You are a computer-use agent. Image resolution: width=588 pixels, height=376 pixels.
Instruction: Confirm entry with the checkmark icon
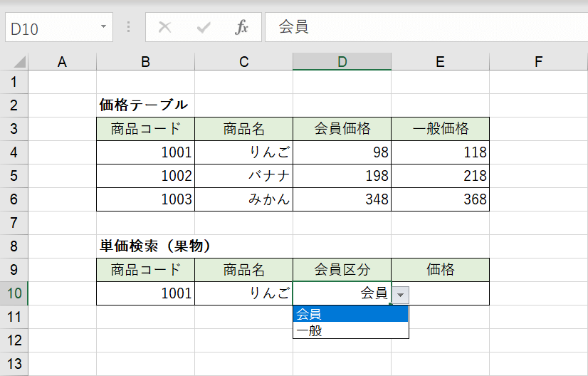click(x=204, y=27)
